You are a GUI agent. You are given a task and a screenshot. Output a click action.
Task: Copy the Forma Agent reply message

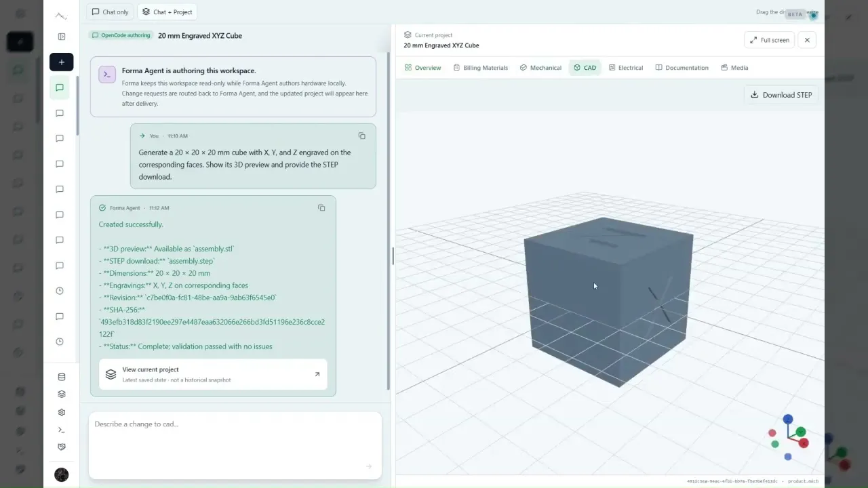point(321,207)
